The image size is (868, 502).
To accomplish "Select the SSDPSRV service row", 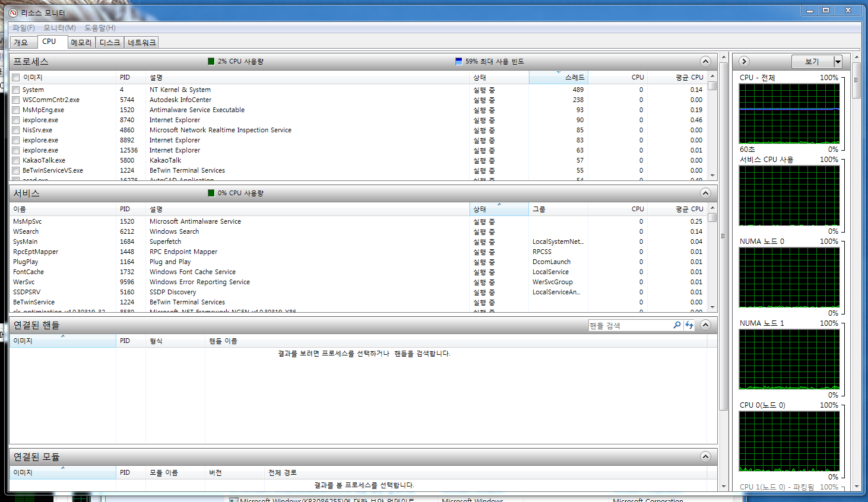I will [x=358, y=292].
